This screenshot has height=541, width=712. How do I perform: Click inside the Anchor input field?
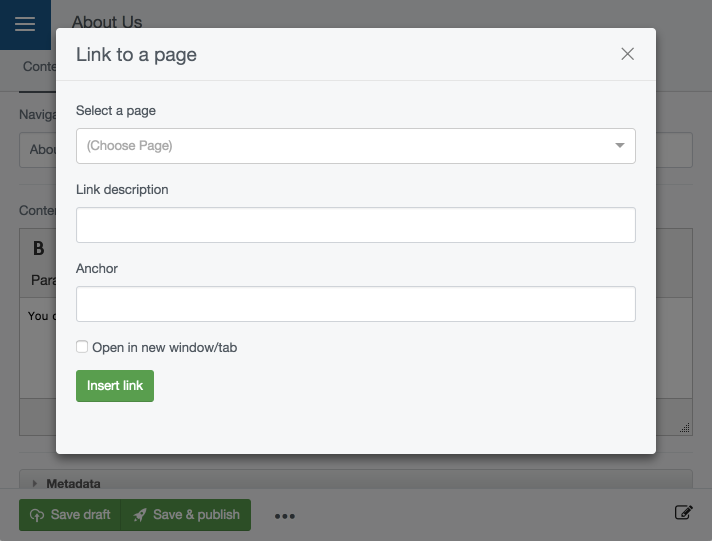coord(355,304)
